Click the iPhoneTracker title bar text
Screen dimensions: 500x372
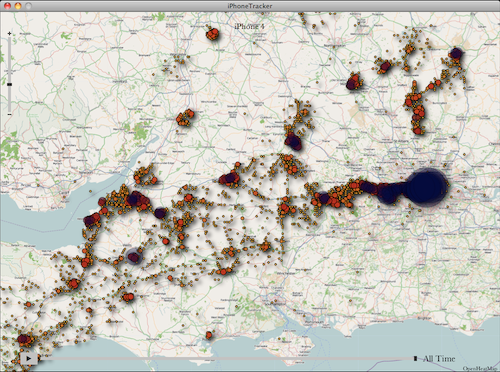(250, 6)
